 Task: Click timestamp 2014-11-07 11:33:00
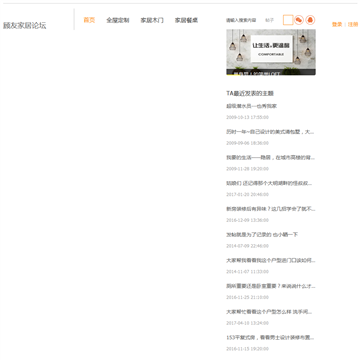tap(247, 272)
